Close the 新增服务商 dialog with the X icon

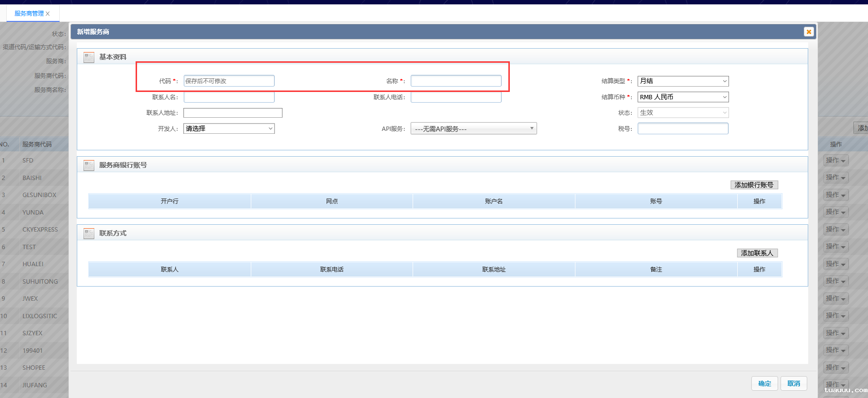[809, 32]
